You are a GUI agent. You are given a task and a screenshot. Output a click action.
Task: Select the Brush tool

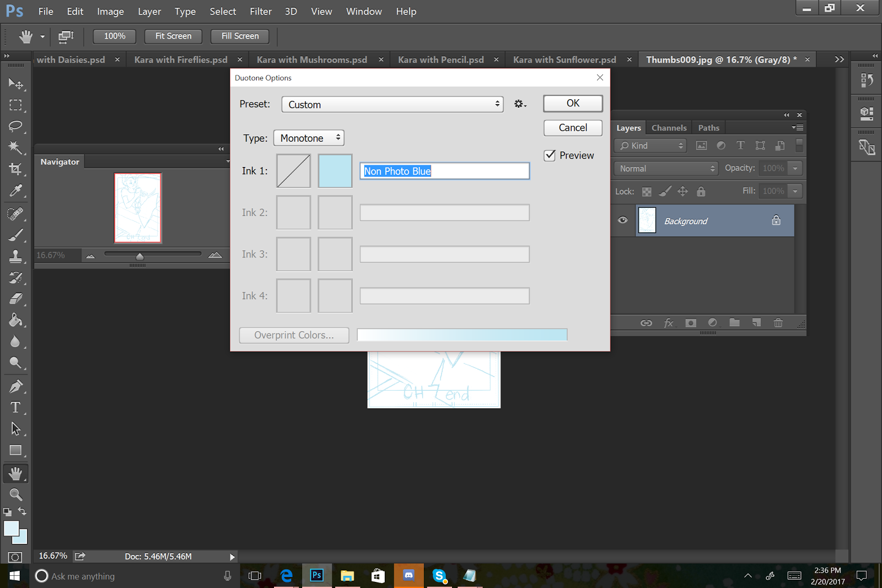pyautogui.click(x=15, y=235)
